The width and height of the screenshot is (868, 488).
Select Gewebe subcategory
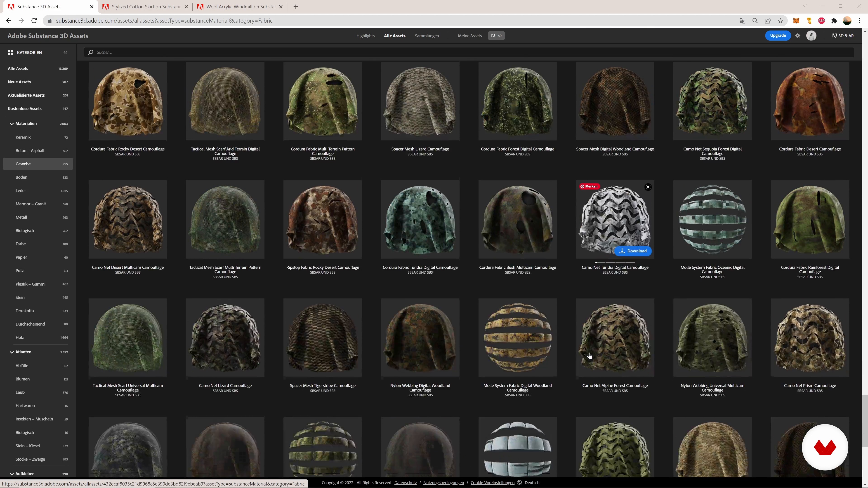(38, 164)
